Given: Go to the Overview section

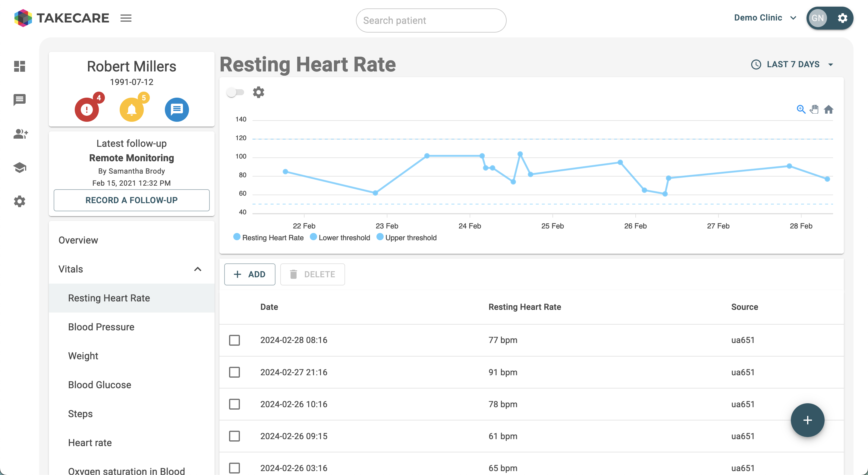Looking at the screenshot, I should tap(78, 240).
